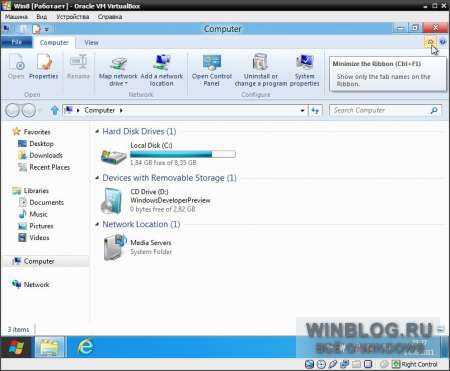Select the CD Drive (D:) icon
This screenshot has height=371, width=450.
[x=113, y=200]
